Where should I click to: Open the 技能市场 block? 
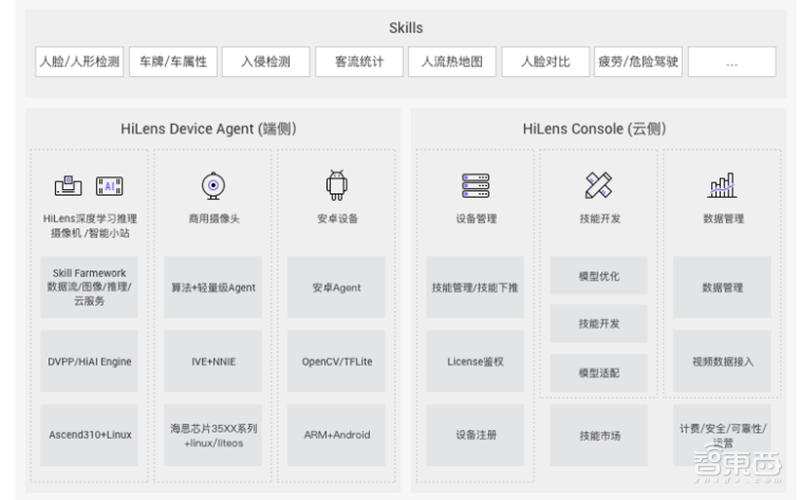[x=598, y=435]
